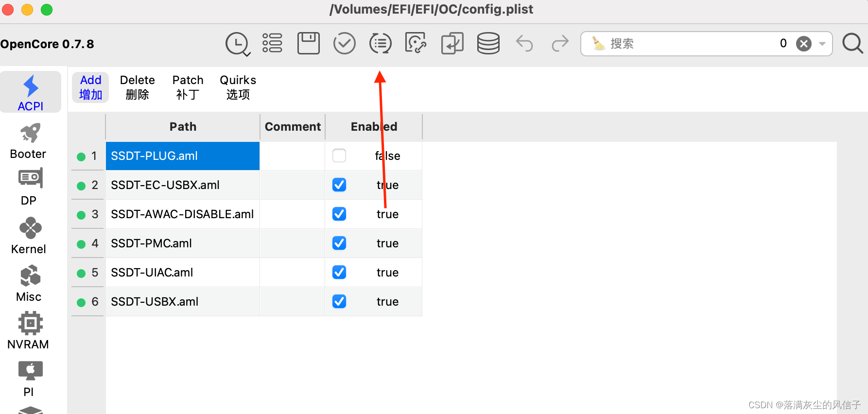The image size is (868, 414).
Task: Select the SSDT-PLUG.aml path cell
Action: tap(183, 156)
